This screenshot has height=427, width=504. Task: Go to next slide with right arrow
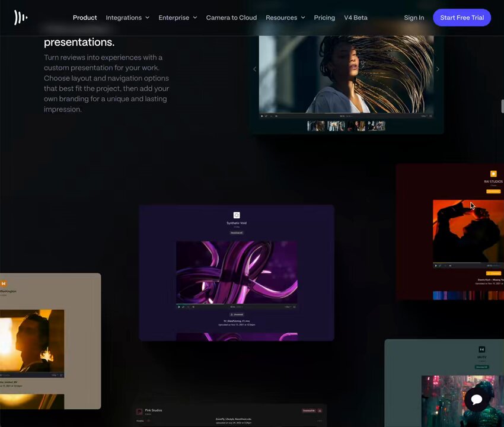point(438,69)
